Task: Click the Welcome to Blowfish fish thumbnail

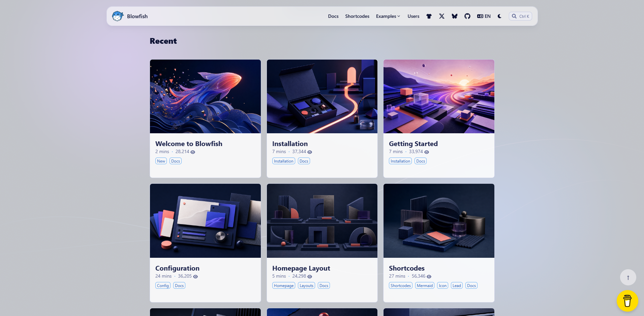Action: tap(205, 97)
